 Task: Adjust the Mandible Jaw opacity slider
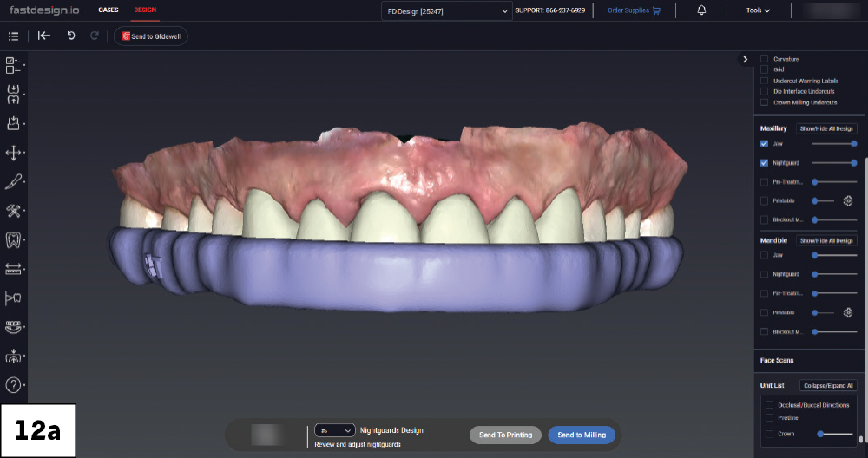834,255
